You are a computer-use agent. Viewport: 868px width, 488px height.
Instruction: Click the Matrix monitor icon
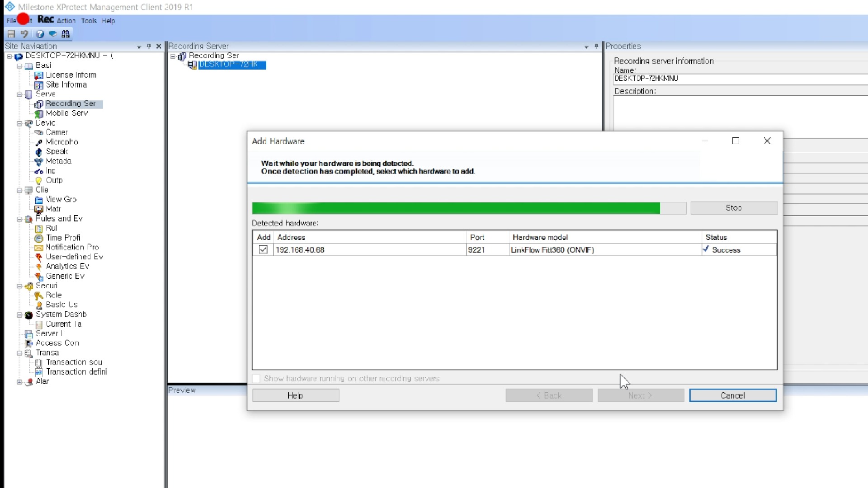point(39,209)
